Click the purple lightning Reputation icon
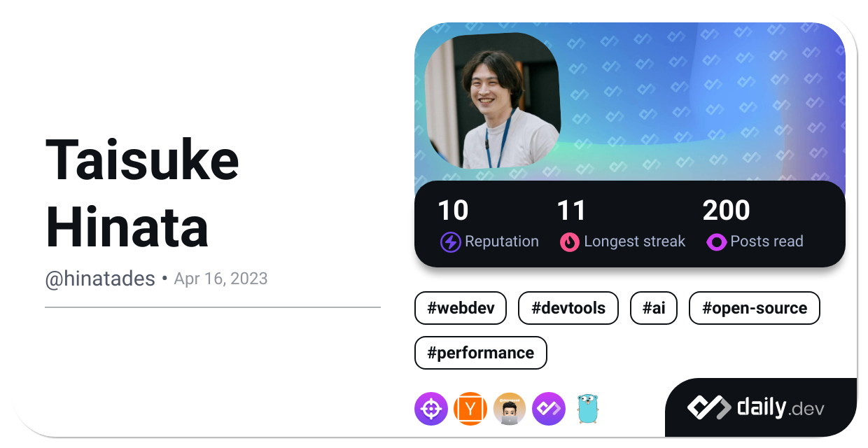 [450, 242]
